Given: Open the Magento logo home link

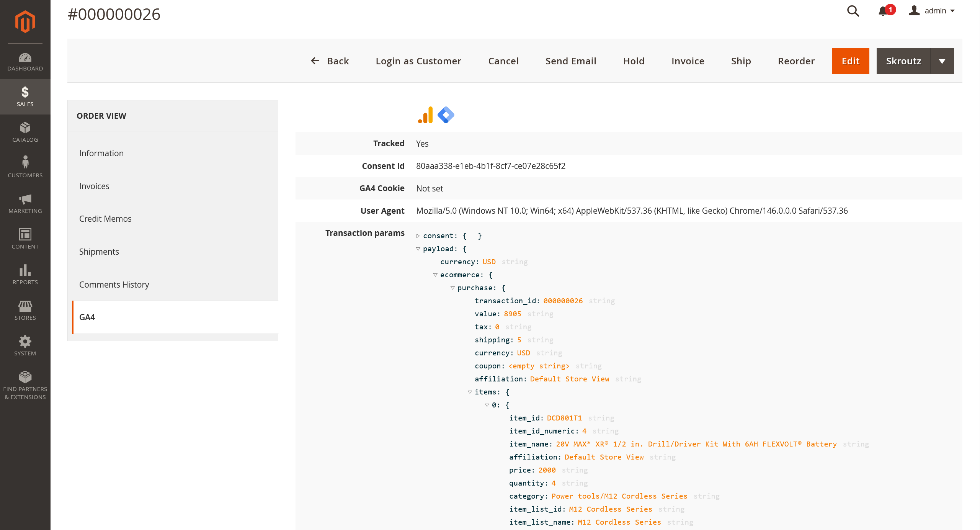Looking at the screenshot, I should [x=25, y=21].
